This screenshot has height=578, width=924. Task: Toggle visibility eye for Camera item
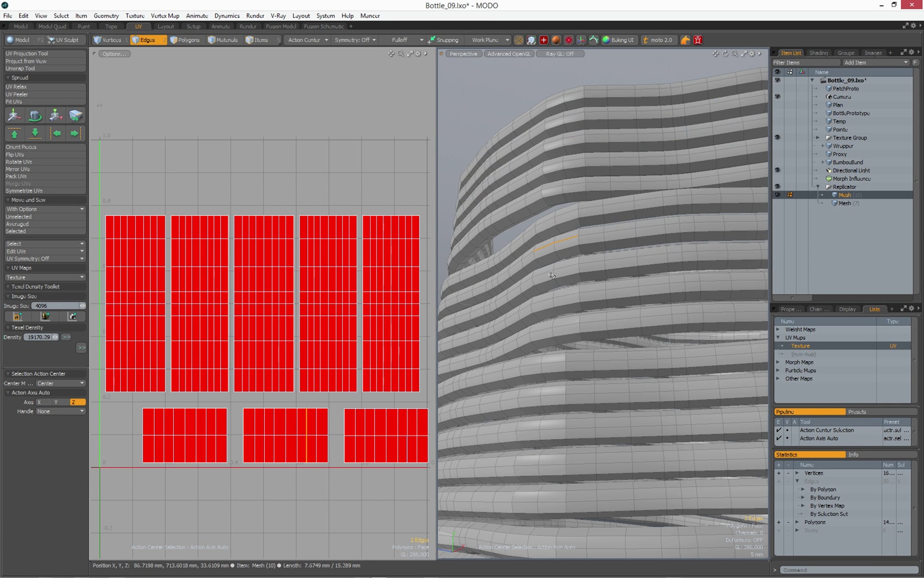click(777, 97)
